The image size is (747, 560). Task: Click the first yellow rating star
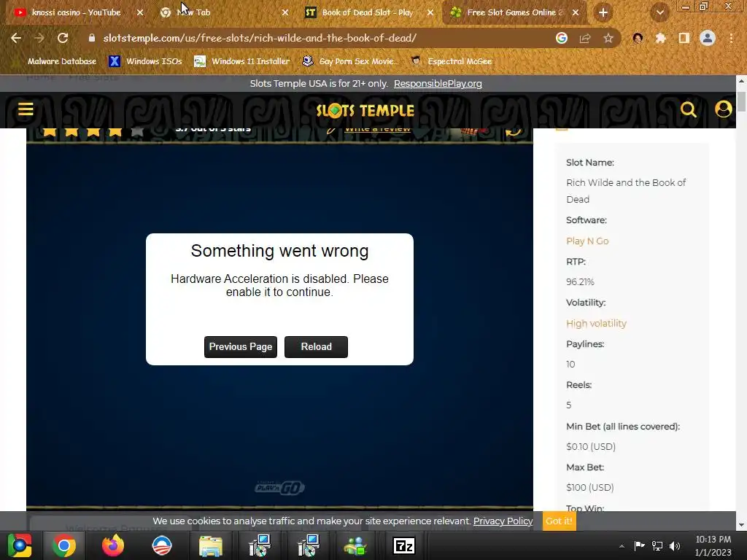click(x=50, y=131)
